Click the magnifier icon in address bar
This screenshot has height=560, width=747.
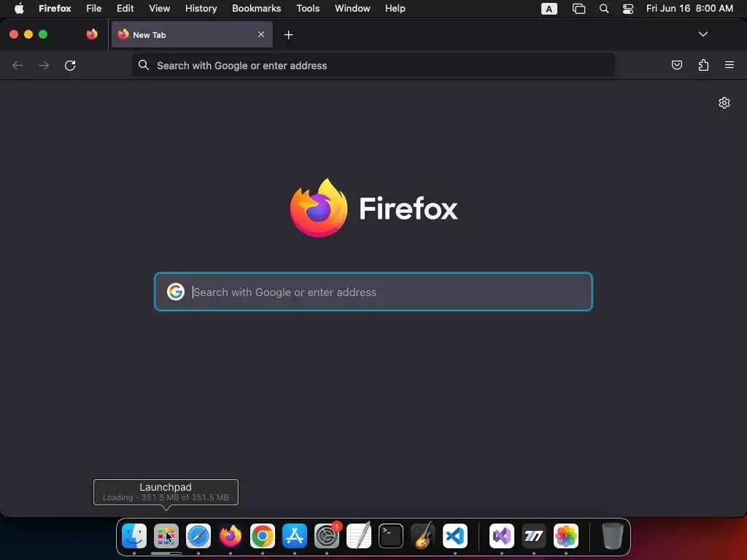pos(144,65)
